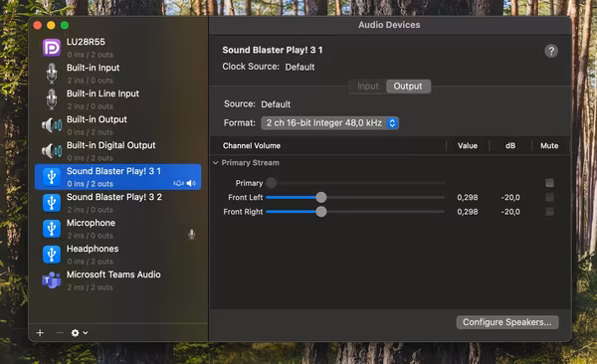Close the Audio Devices window
Image resolution: width=597 pixels, height=364 pixels.
pos(38,25)
